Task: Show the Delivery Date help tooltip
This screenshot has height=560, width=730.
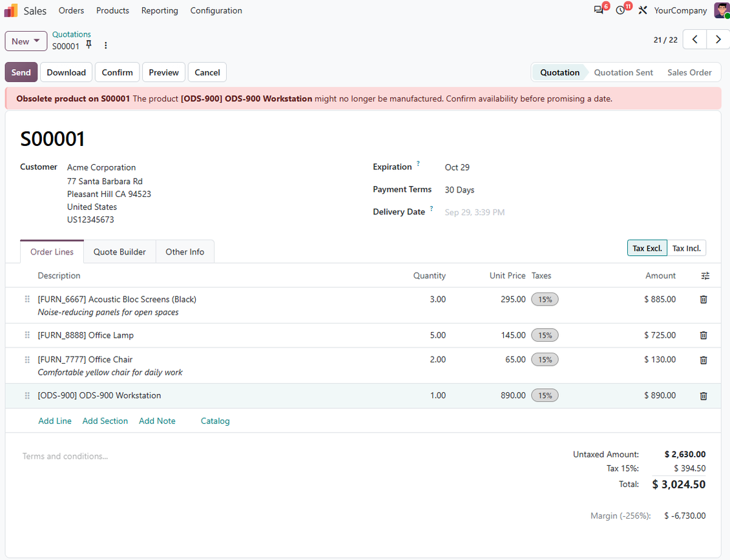Action: (x=432, y=209)
